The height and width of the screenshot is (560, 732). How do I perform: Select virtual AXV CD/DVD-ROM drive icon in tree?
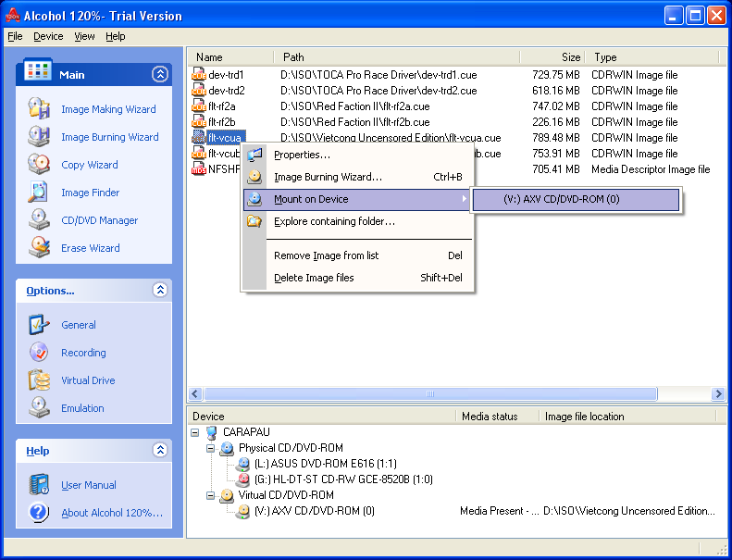click(242, 511)
